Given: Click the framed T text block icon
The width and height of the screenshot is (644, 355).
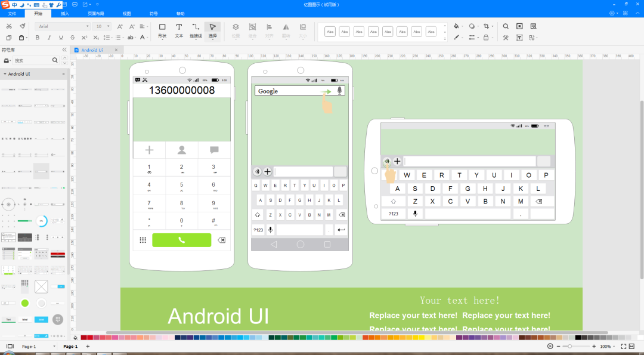Looking at the screenshot, I should click(519, 38).
